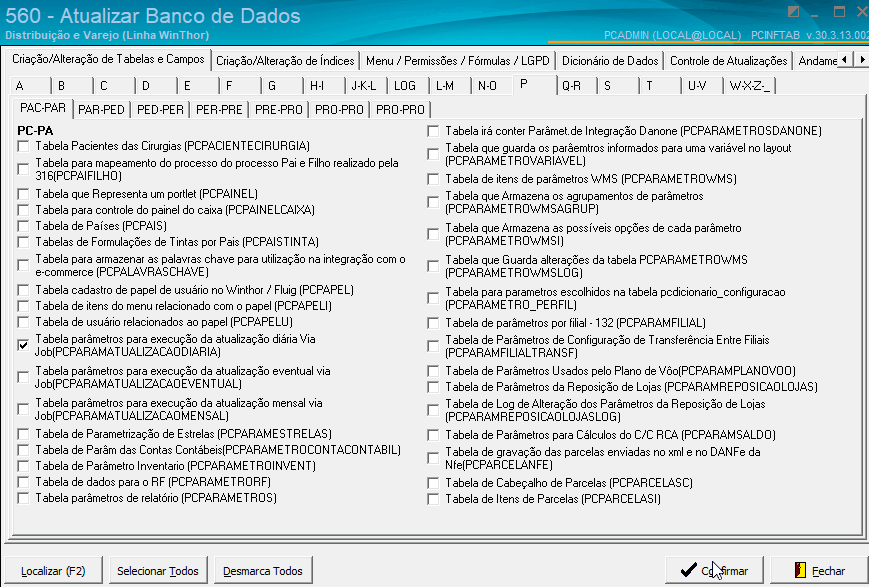
Task: Select the letter S tab
Action: click(x=618, y=86)
